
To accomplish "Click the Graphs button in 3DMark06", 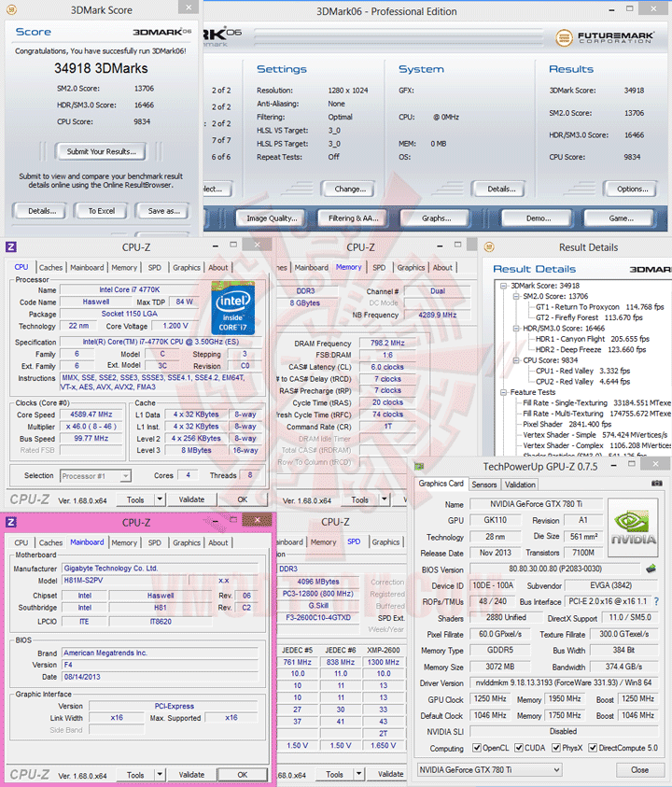I will tap(436, 218).
